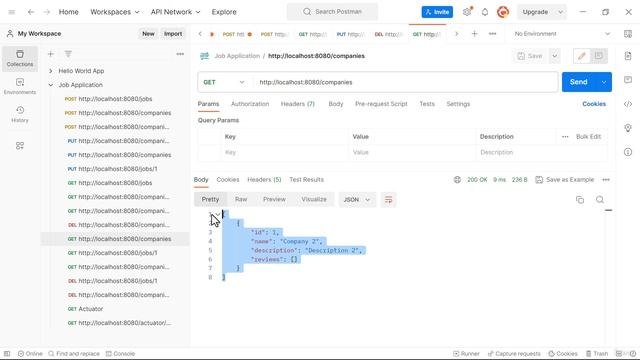
Task: Toggle sidebar icon in status bar
Action: coord(7,354)
